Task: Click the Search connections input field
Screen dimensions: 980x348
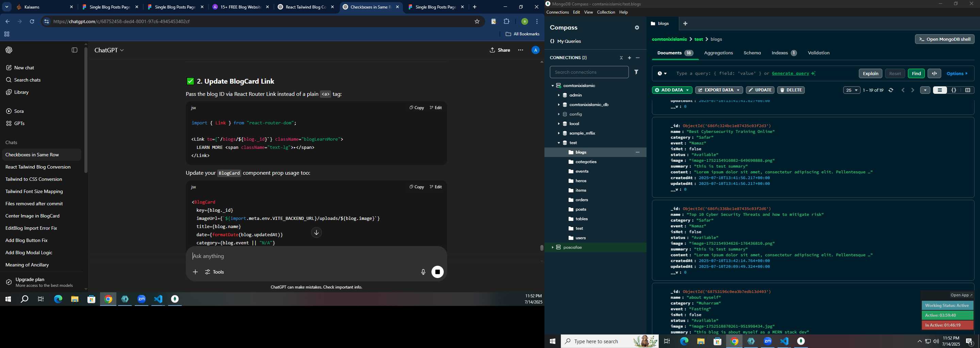Action: pyautogui.click(x=589, y=72)
